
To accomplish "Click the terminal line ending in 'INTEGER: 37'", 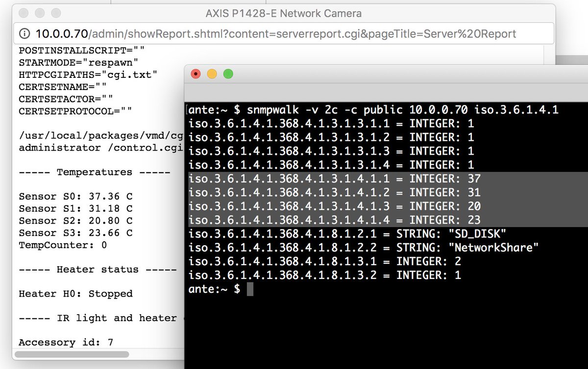I will pos(335,179).
